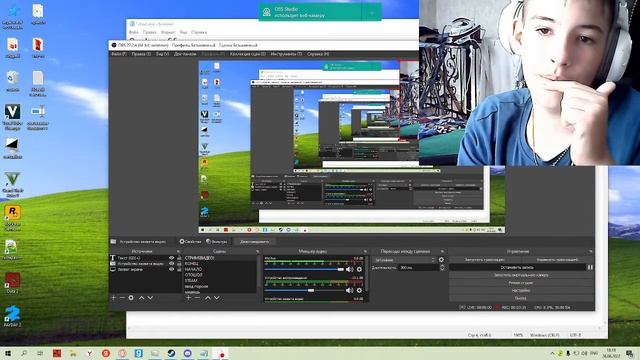Move selected scene down in Scenes list
This screenshot has height=360, width=640.
point(217,298)
